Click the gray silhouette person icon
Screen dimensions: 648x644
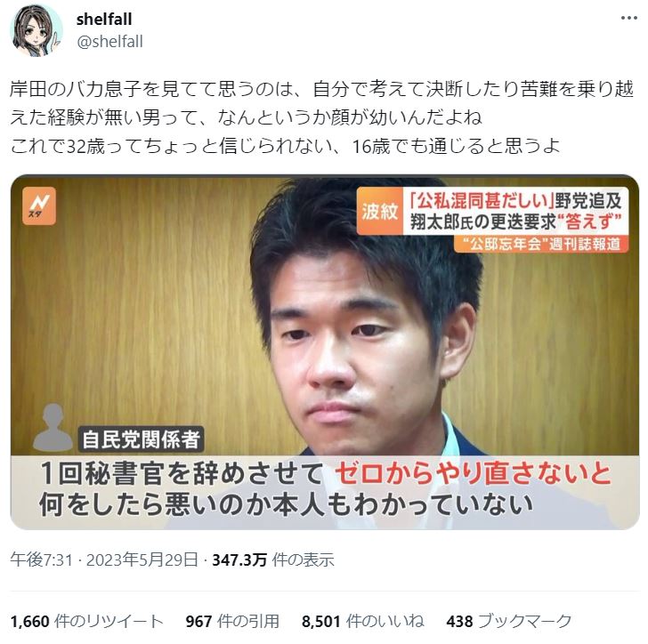[x=53, y=428]
